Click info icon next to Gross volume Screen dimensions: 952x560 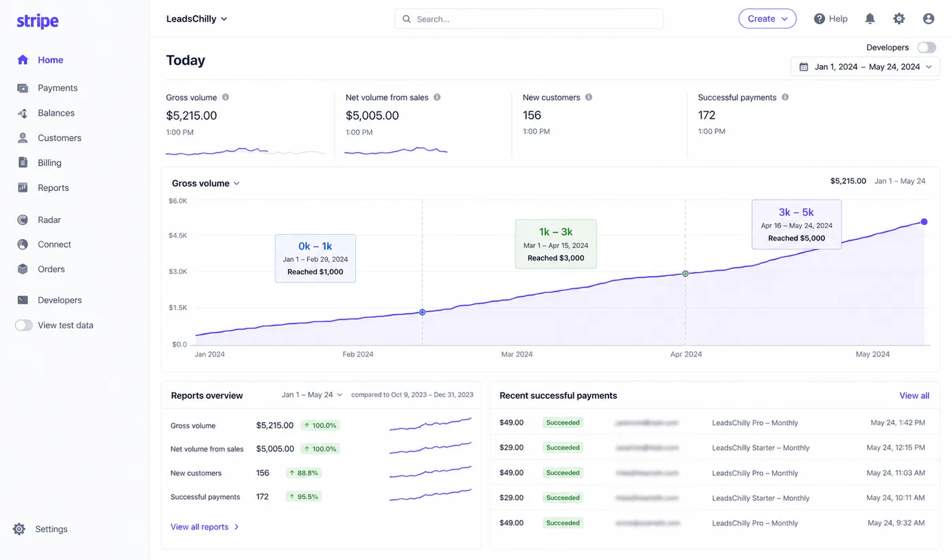[x=226, y=97]
